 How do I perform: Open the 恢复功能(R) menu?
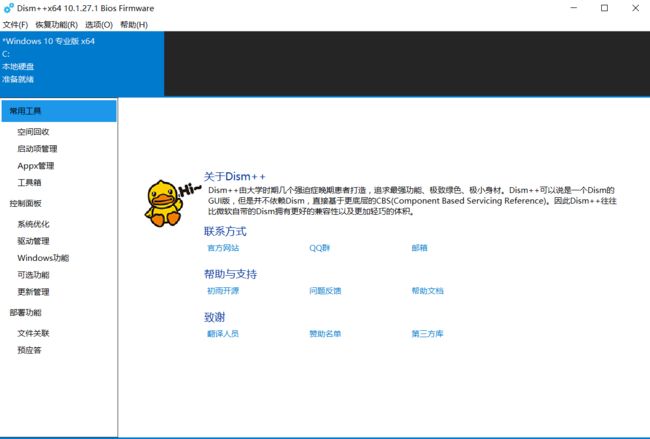click(x=56, y=25)
